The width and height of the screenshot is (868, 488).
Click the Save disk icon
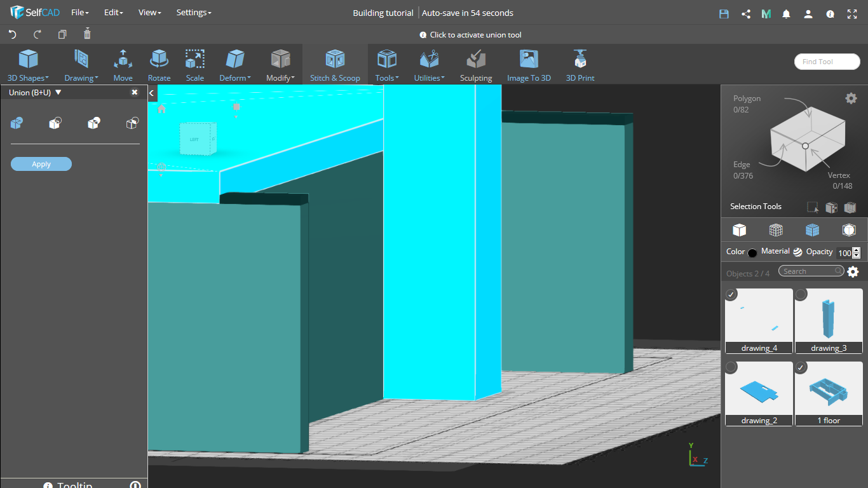pos(724,13)
